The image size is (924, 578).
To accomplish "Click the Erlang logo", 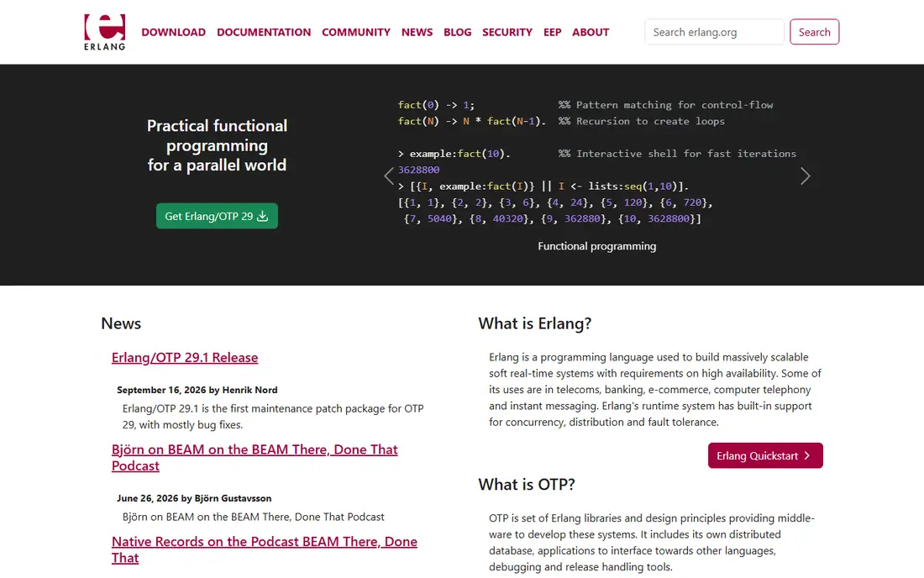I will point(105,33).
